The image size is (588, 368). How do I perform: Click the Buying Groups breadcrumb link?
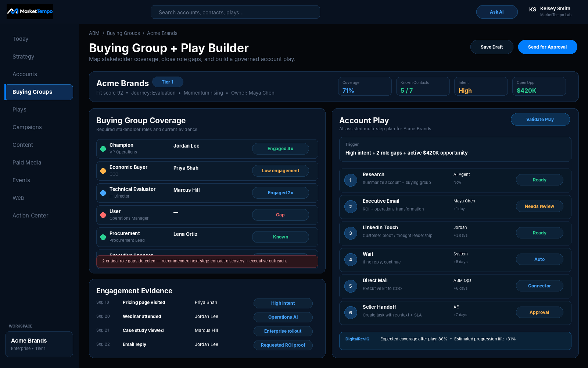click(123, 33)
